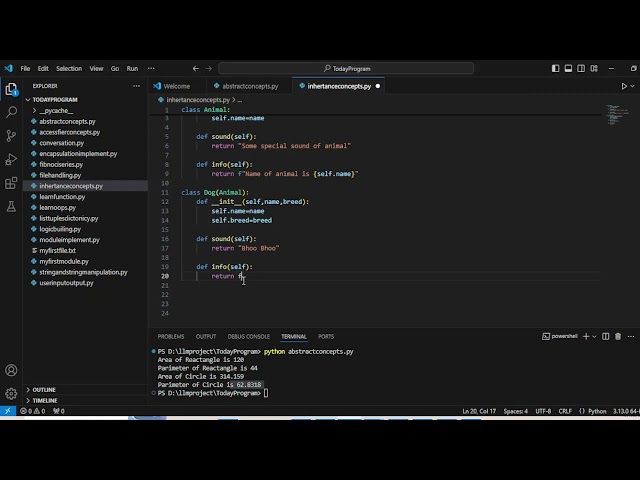Viewport: 640px width, 480px height.
Task: Open the Run menu
Action: [x=132, y=69]
